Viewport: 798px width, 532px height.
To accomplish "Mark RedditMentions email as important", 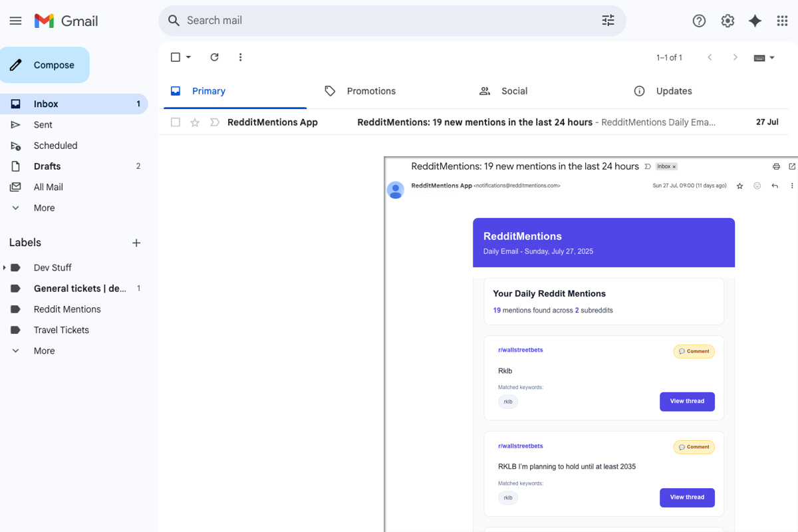I will coord(214,122).
